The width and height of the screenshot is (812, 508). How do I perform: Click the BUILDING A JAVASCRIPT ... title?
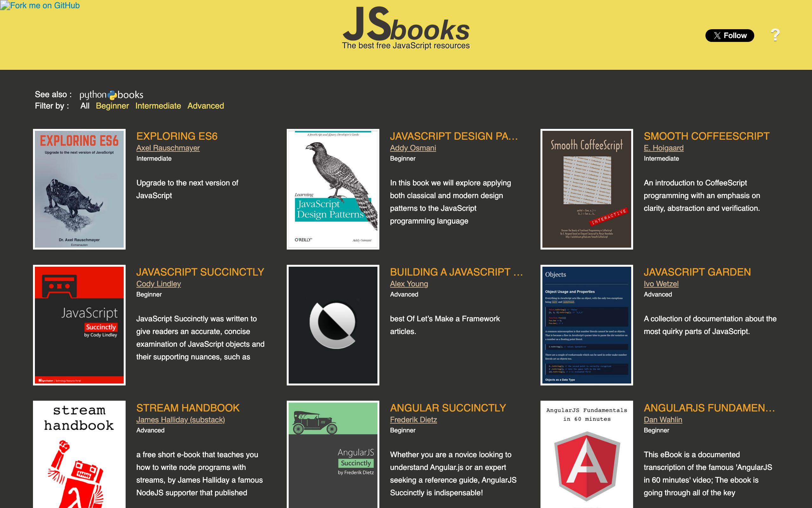(456, 272)
